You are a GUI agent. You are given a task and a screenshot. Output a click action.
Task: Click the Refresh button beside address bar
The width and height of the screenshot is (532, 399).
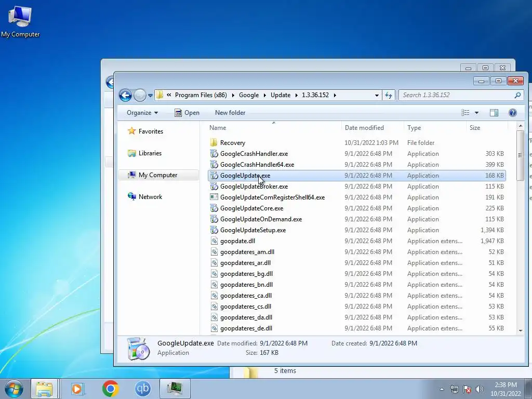[x=389, y=96]
